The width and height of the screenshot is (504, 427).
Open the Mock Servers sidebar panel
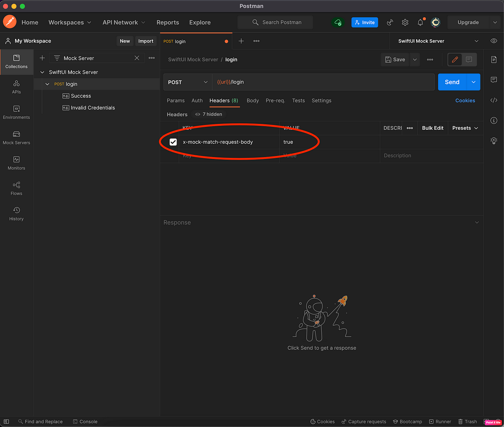[17, 138]
